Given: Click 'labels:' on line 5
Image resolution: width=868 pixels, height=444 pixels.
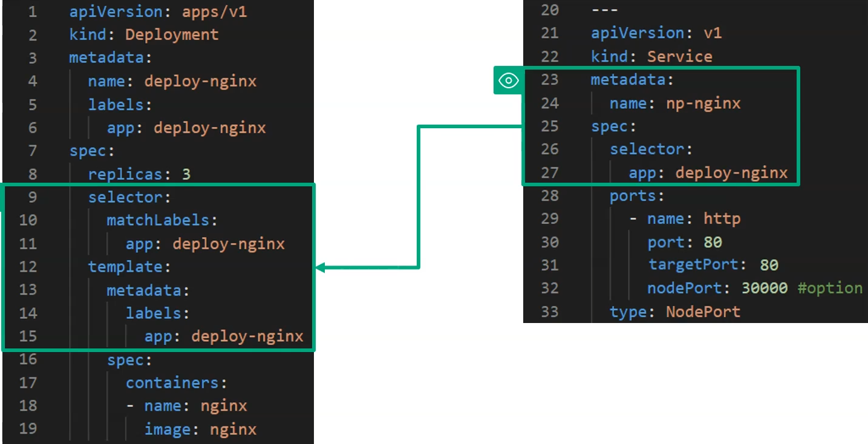Looking at the screenshot, I should click(x=120, y=105).
